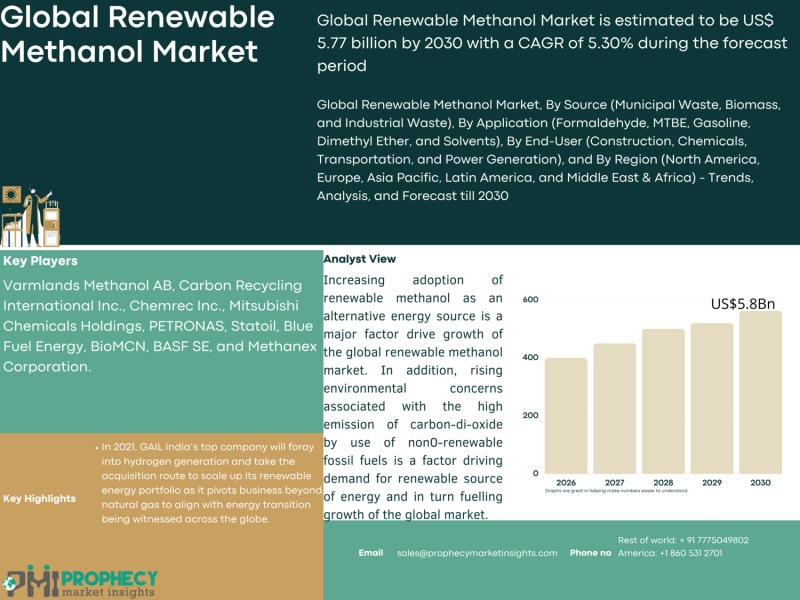Screen dimensions: 800x600
Task: Click the 'Analysis, and Forecast till 2030' line
Action: pos(412,195)
